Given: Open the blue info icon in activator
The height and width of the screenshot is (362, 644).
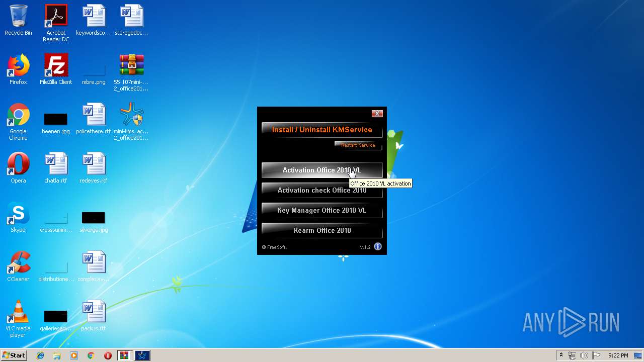Looking at the screenshot, I should click(x=378, y=246).
